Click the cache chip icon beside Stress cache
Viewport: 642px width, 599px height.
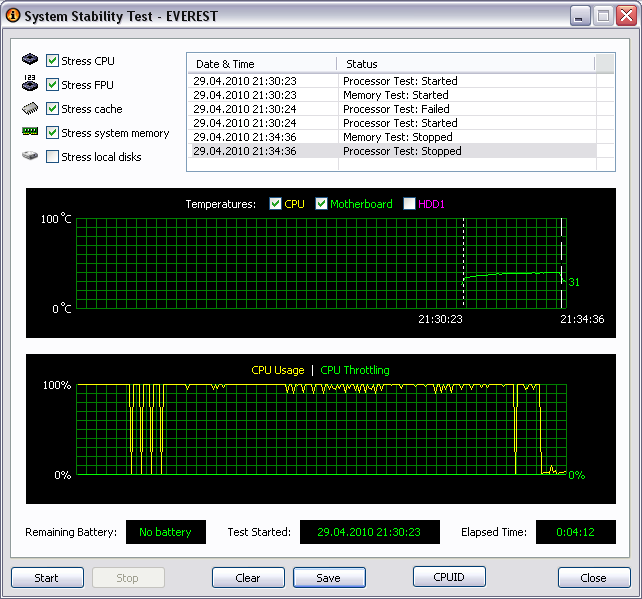(x=30, y=108)
